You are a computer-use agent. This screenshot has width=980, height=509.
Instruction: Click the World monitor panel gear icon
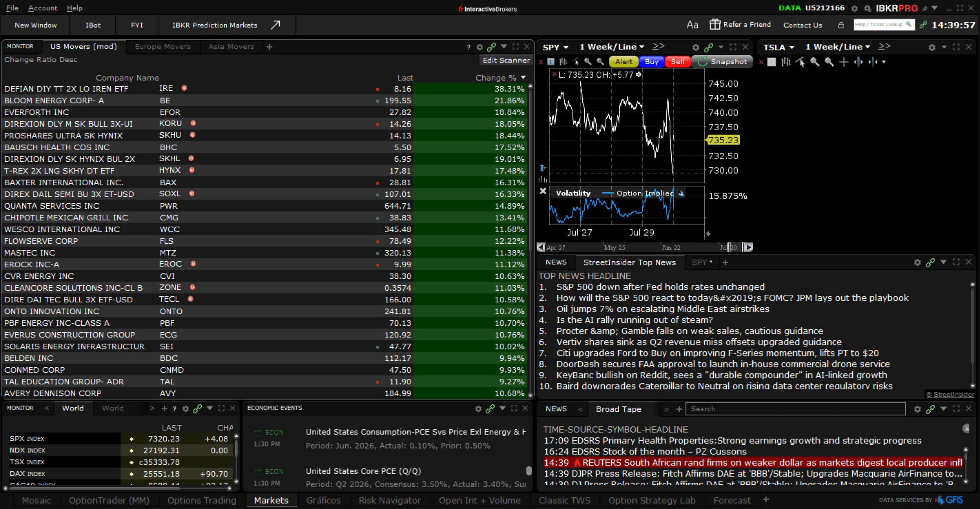pyautogui.click(x=185, y=408)
